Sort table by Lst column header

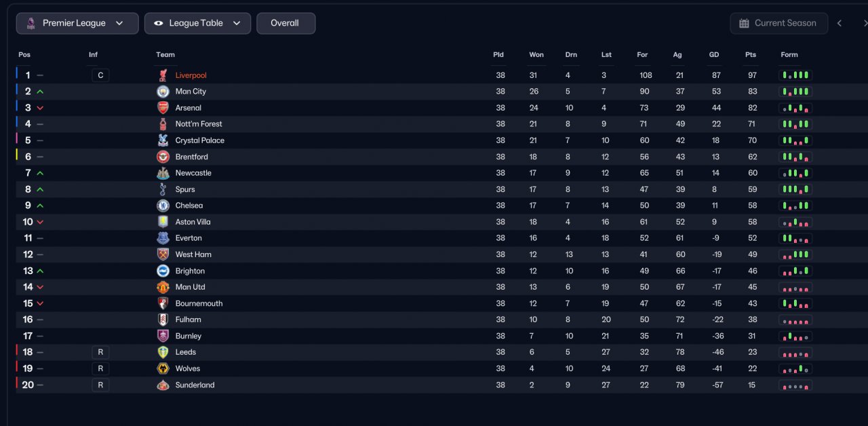coord(606,55)
